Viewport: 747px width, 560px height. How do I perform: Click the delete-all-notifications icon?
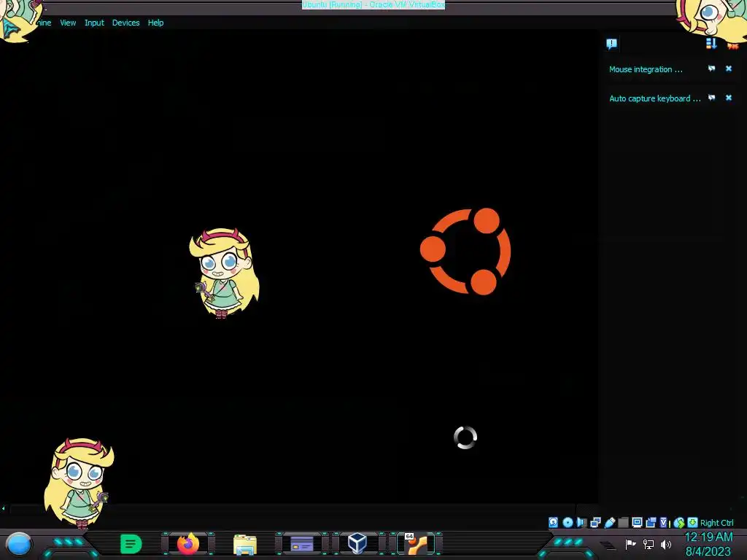click(x=732, y=44)
